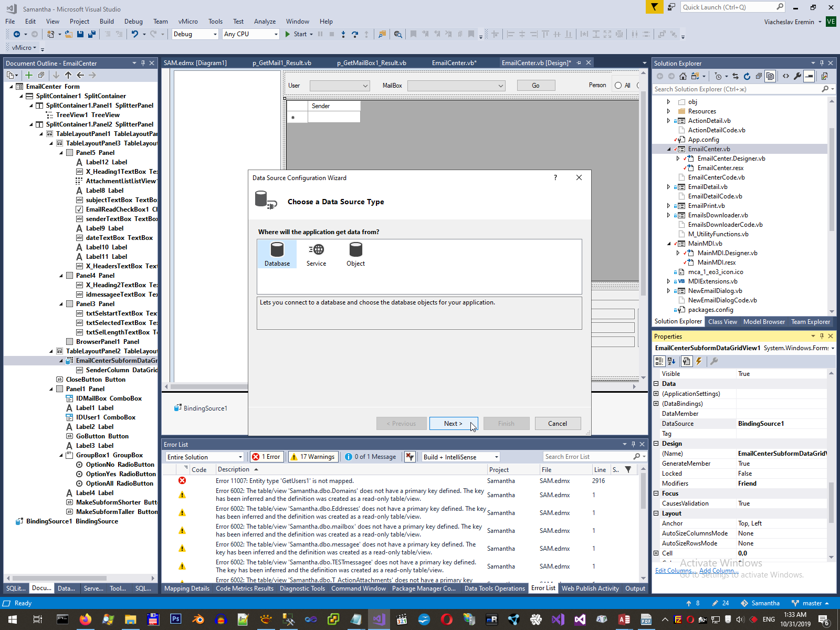840x630 pixels.
Task: Click the View Code icon in Solution Explorer
Action: coord(786,76)
